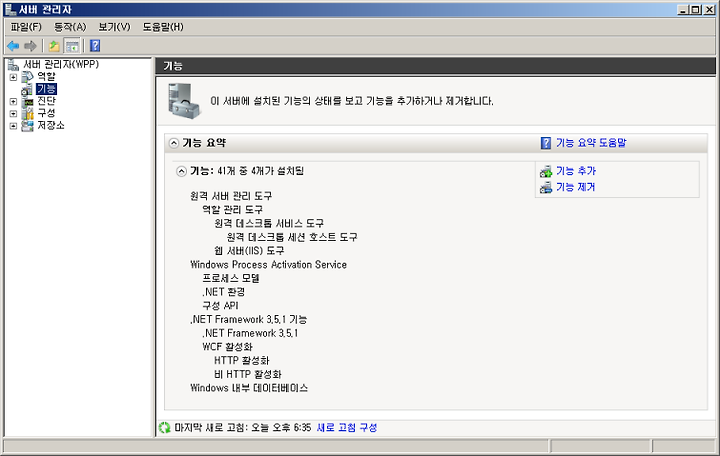Viewport: 720px width, 456px height.
Task: Click the 서버 관리자 title bar app icon
Action: click(x=10, y=9)
